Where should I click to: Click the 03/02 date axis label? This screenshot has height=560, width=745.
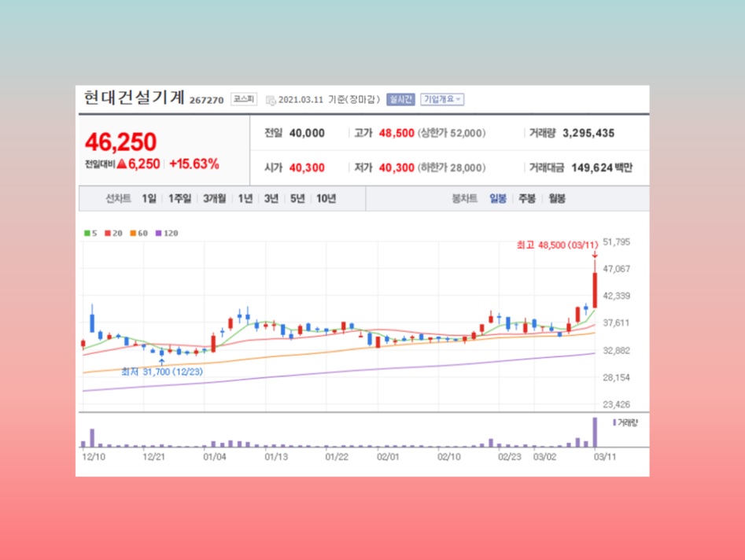(544, 457)
